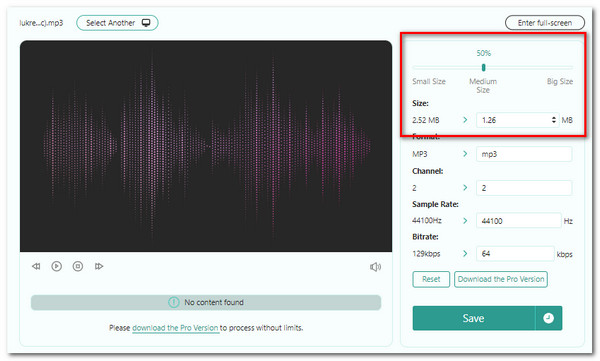
Task: Click the Small Size slider label
Action: click(x=429, y=82)
